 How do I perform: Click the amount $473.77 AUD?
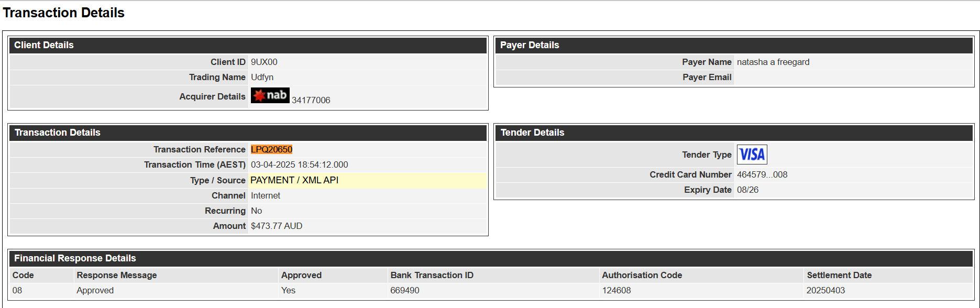(x=277, y=226)
